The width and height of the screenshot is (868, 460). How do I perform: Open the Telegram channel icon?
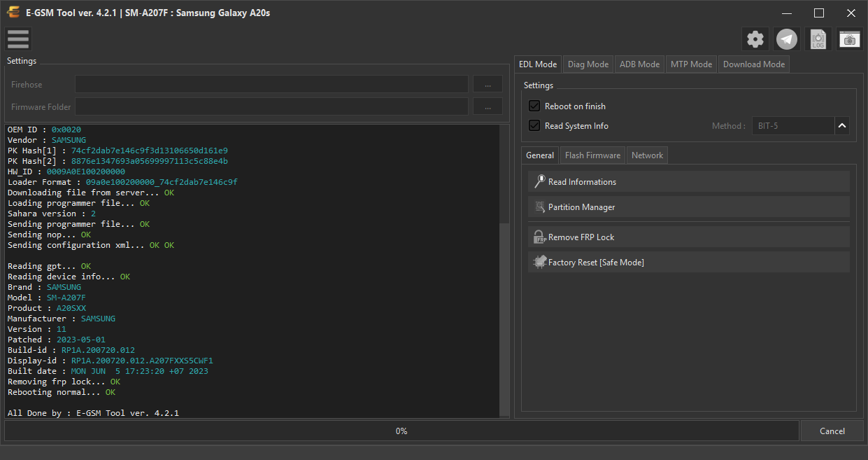787,39
